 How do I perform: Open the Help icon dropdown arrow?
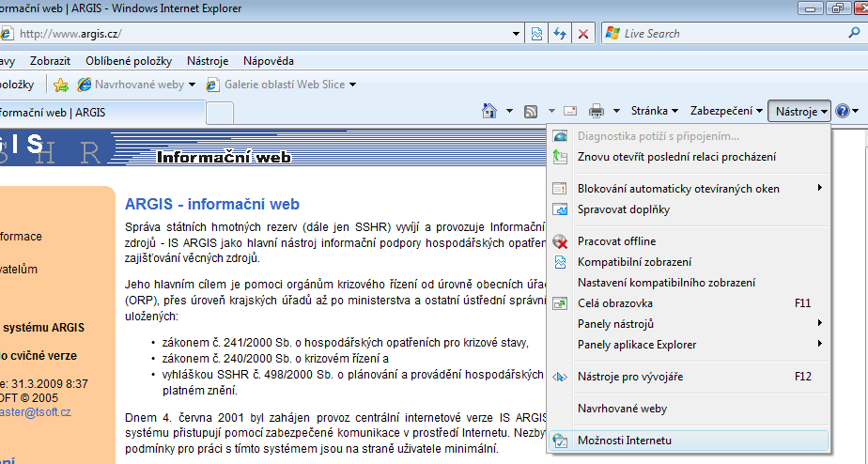855,111
